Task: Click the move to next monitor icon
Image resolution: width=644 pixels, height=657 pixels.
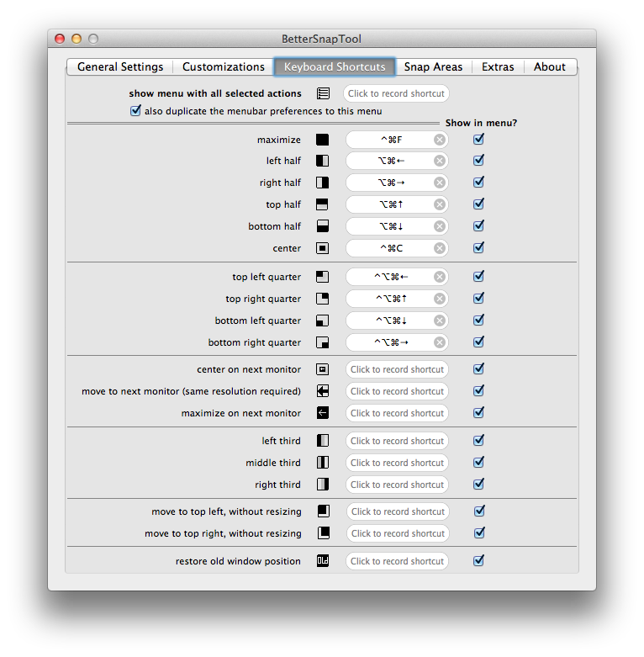Action: point(322,391)
